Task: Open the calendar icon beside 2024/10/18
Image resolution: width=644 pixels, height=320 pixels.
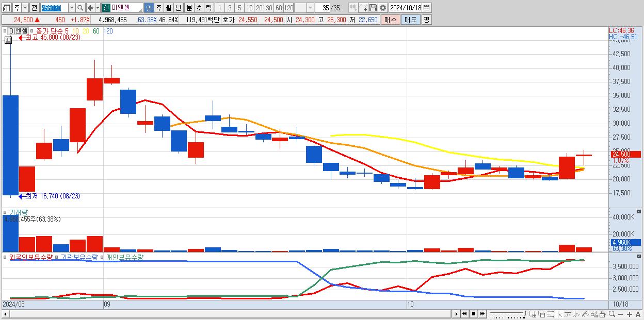Action: point(427,8)
